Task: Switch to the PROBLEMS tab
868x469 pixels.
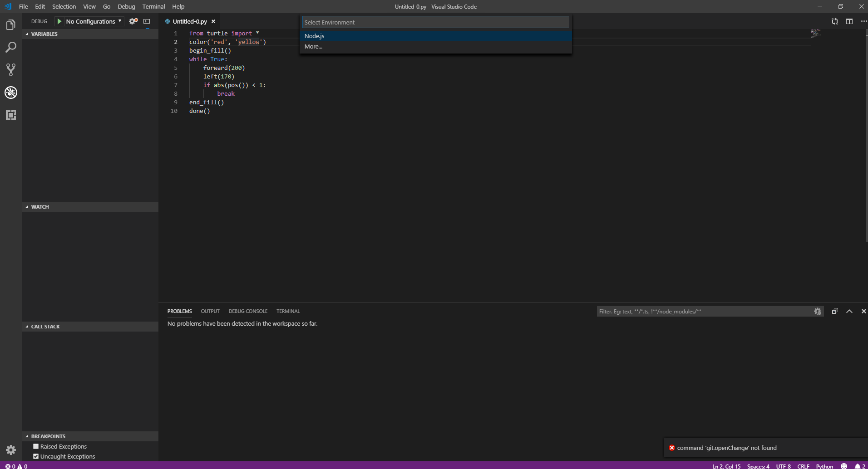Action: tap(180, 311)
